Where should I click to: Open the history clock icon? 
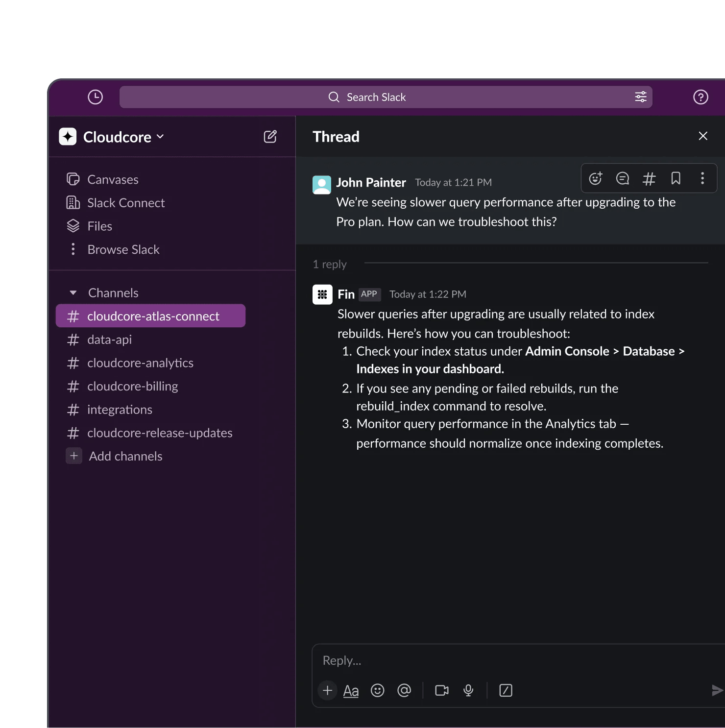95,97
